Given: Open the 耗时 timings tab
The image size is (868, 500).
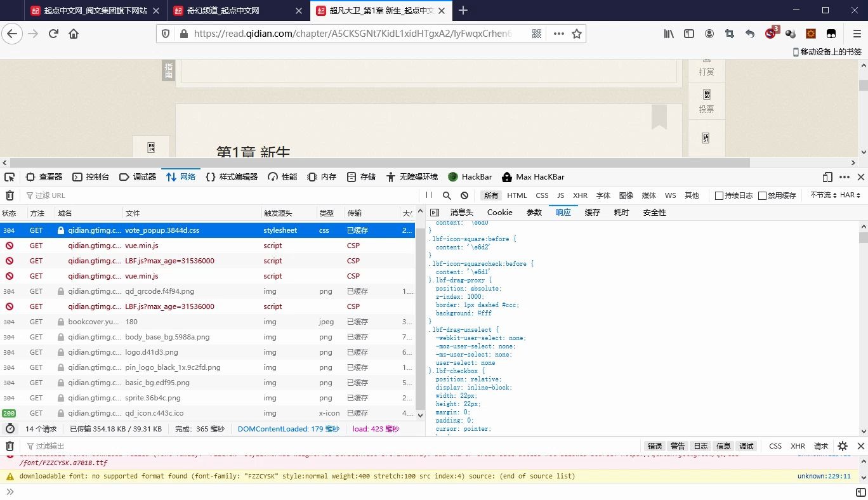Looking at the screenshot, I should [x=621, y=213].
